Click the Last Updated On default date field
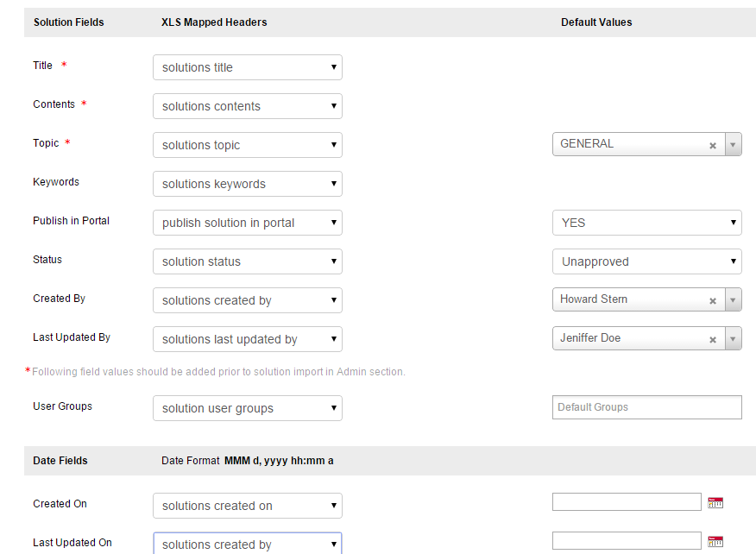The image size is (756, 554). point(627,541)
